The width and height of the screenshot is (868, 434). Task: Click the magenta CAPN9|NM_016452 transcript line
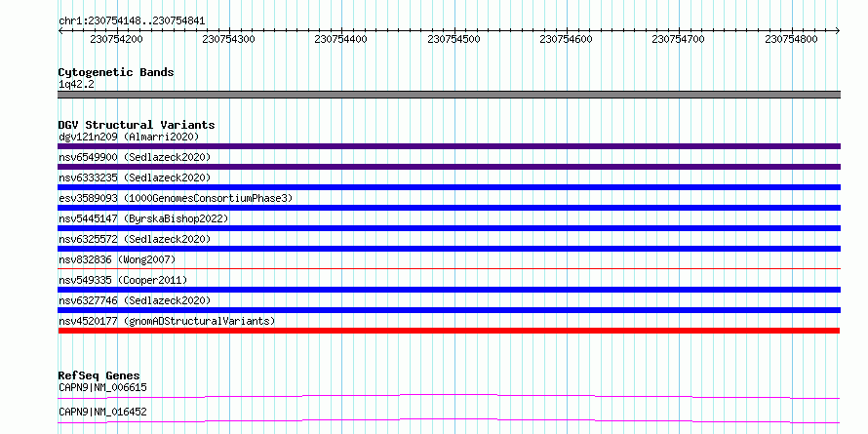[449, 420]
